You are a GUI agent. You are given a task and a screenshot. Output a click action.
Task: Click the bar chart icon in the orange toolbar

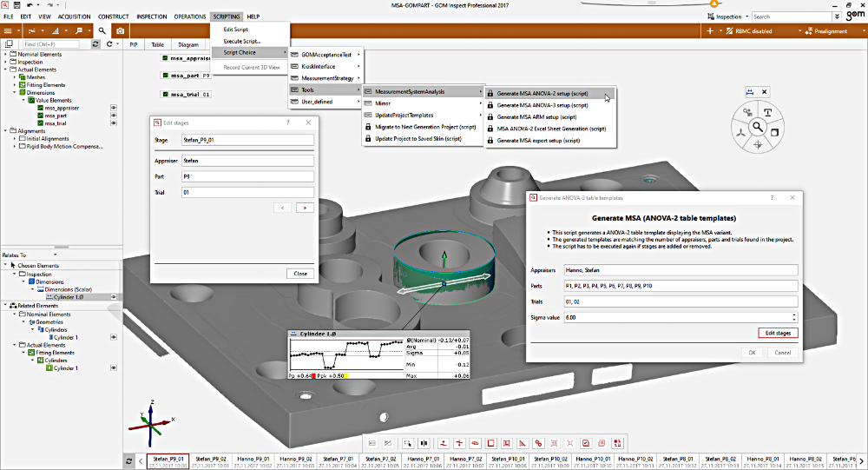pyautogui.click(x=56, y=31)
